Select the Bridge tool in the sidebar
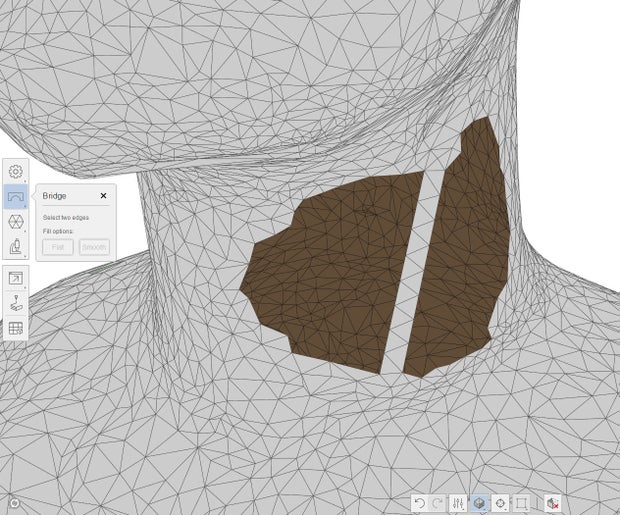The image size is (620, 515). coord(16,196)
